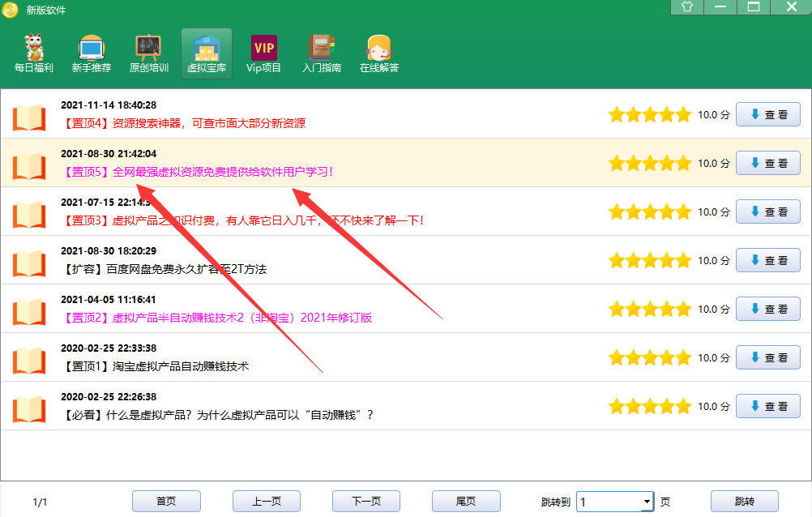Click 查看 button for 百度网盘 扩容 entry

click(x=767, y=261)
